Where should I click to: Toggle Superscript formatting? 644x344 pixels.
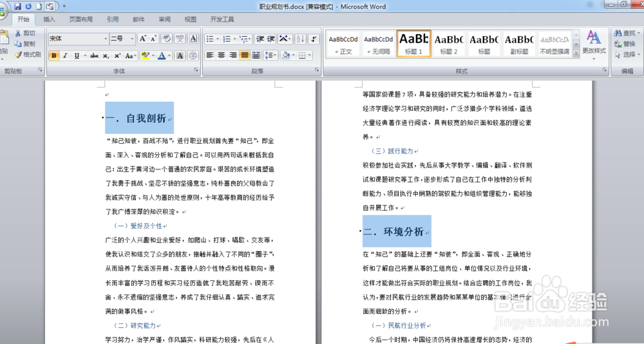[117, 55]
